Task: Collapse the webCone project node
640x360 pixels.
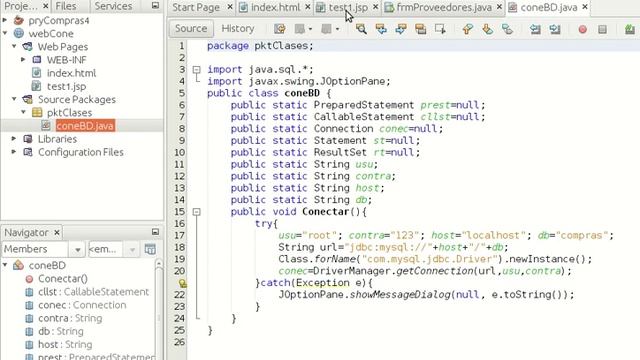Action: point(5,33)
